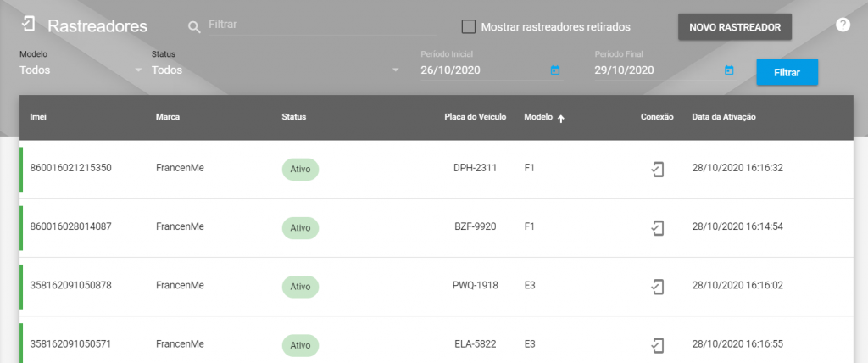Click plate PWQ-1918

pyautogui.click(x=475, y=286)
